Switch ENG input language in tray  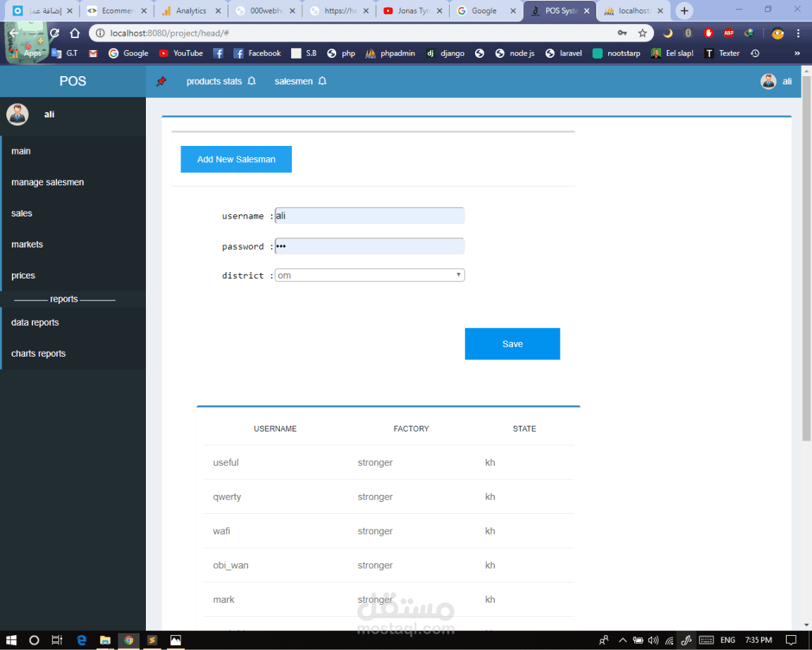[727, 640]
